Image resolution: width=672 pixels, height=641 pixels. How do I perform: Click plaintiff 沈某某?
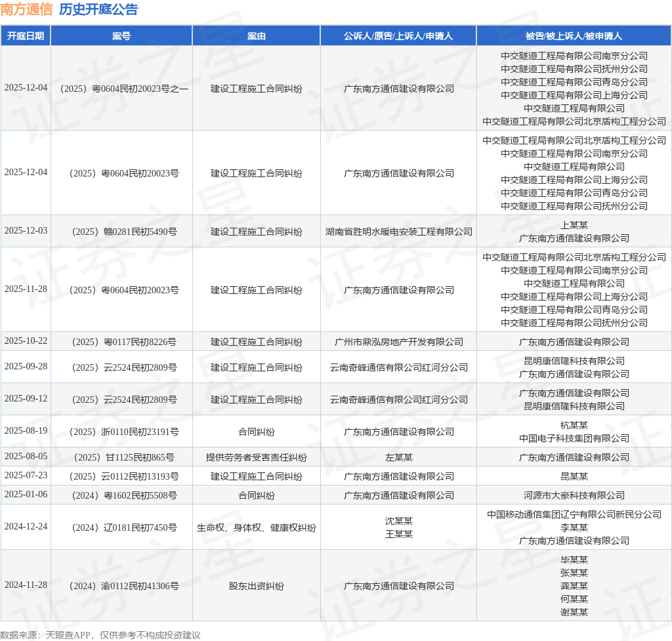click(398, 521)
